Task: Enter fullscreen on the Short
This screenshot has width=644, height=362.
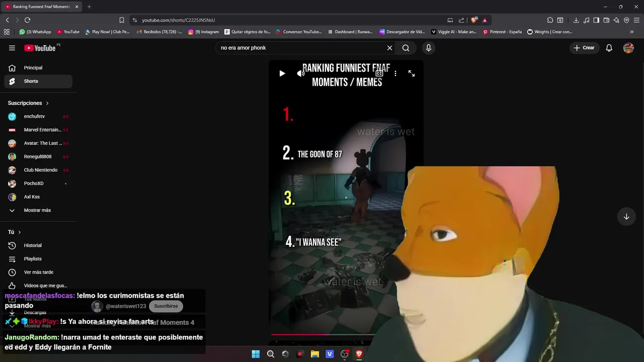Action: (x=412, y=73)
